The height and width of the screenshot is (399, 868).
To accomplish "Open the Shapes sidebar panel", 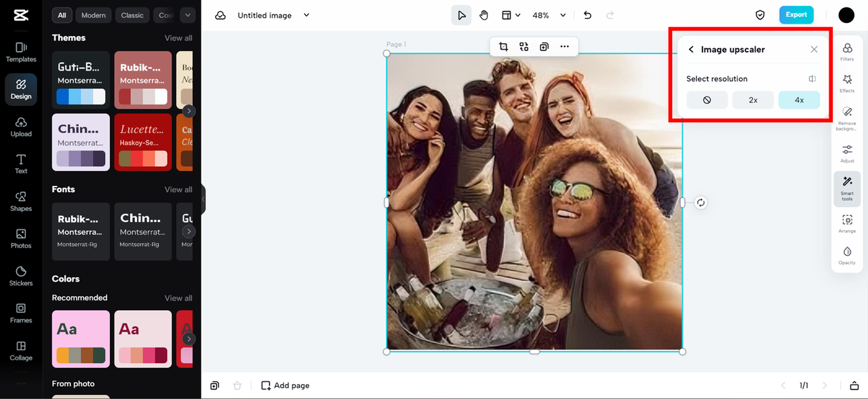I will pos(21,202).
